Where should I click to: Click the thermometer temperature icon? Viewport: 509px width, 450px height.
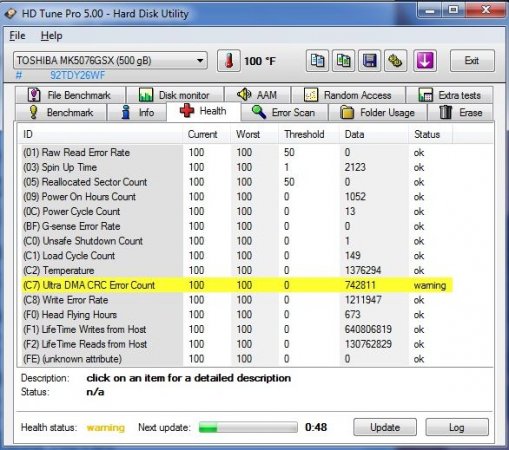pyautogui.click(x=229, y=61)
